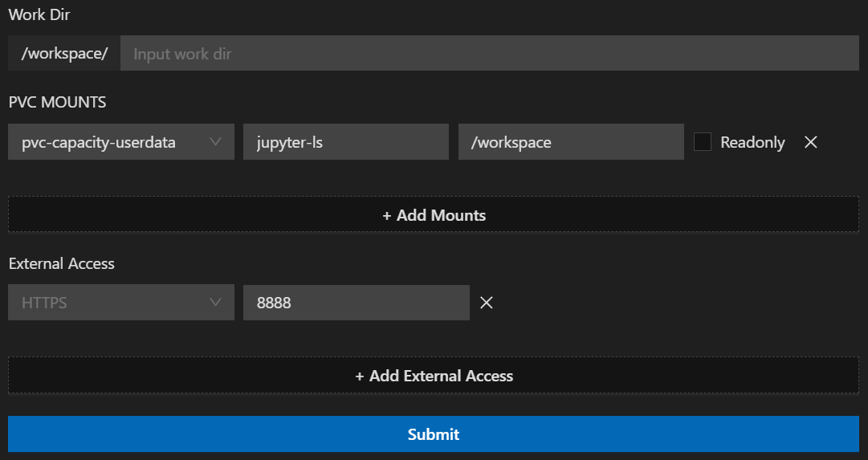Viewport: 868px width, 460px height.
Task: Click the chevron arrow in the PVC selector
Action: point(215,142)
